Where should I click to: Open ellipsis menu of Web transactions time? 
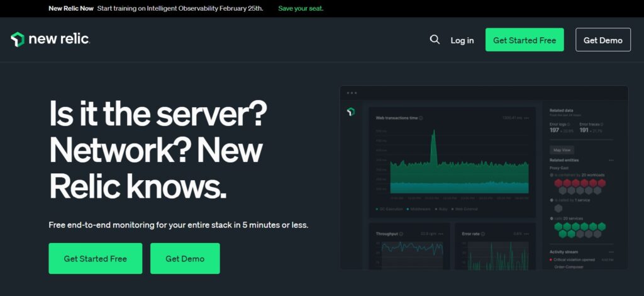[526, 118]
